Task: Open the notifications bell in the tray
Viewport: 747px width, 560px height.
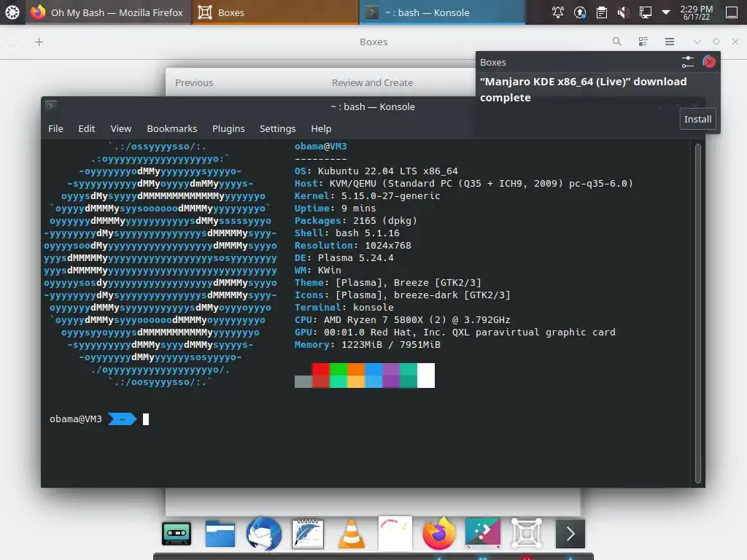Action: click(558, 12)
